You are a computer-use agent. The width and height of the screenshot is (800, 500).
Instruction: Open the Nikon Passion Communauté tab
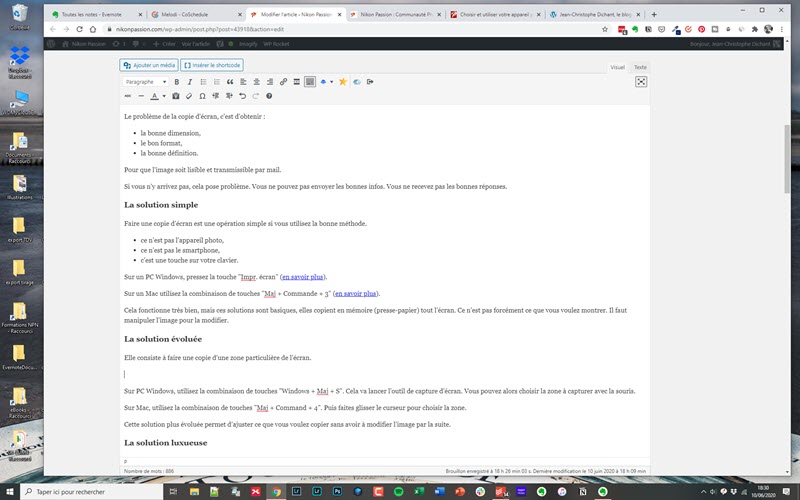pyautogui.click(x=395, y=14)
